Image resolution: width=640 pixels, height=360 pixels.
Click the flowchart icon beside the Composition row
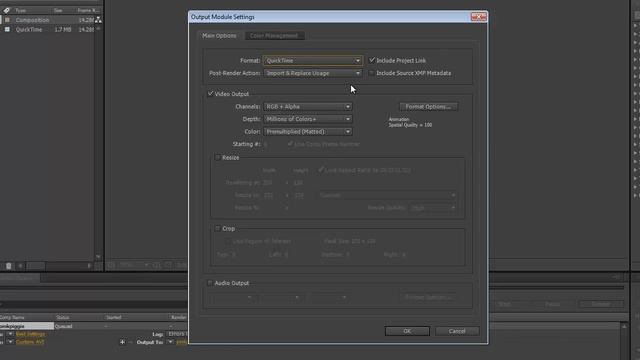[98, 20]
